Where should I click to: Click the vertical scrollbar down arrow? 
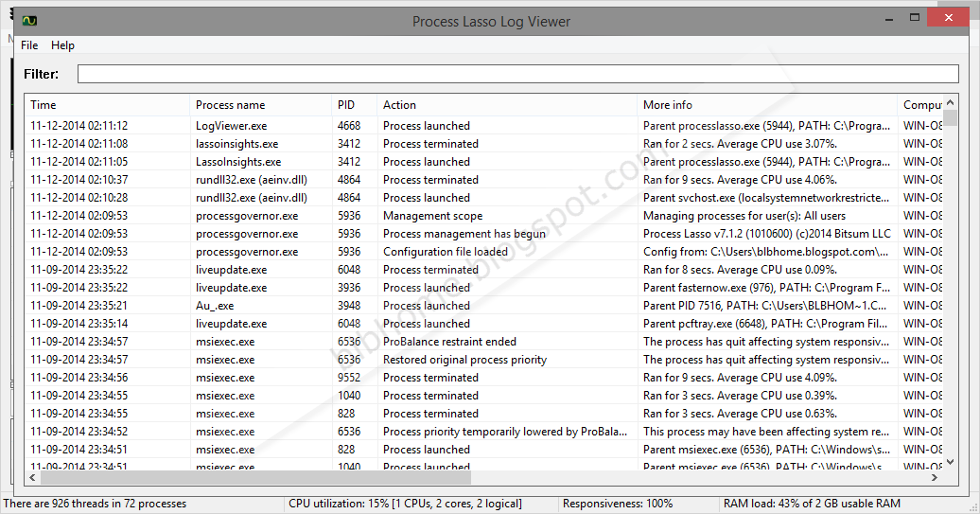coord(950,462)
